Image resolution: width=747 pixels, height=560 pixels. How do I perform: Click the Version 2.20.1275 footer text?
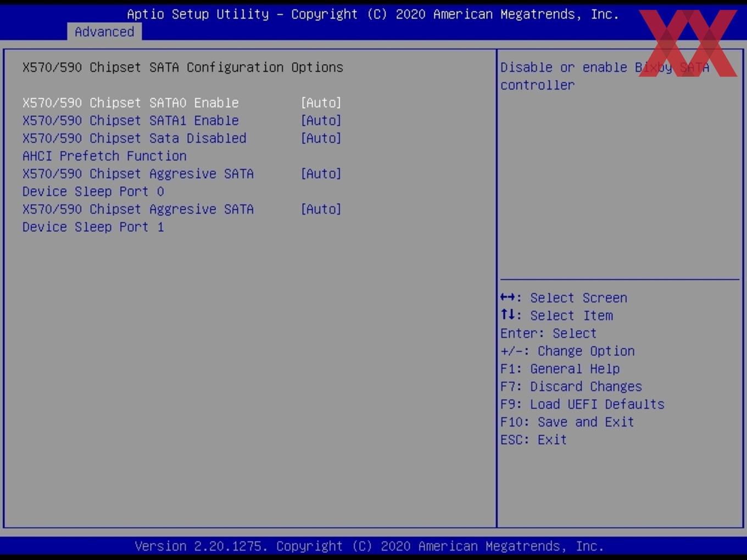pos(369,546)
